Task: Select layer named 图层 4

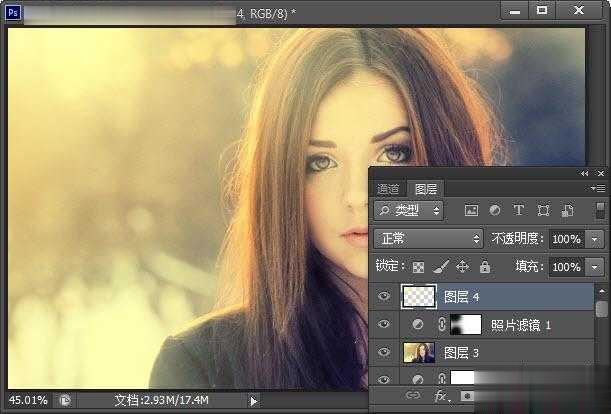Action: [x=461, y=297]
